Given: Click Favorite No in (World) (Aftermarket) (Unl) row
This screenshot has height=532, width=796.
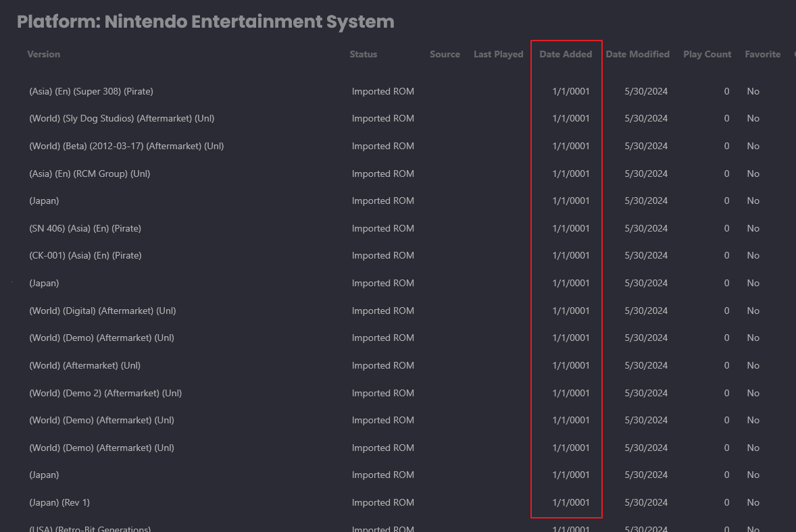Looking at the screenshot, I should point(753,365).
